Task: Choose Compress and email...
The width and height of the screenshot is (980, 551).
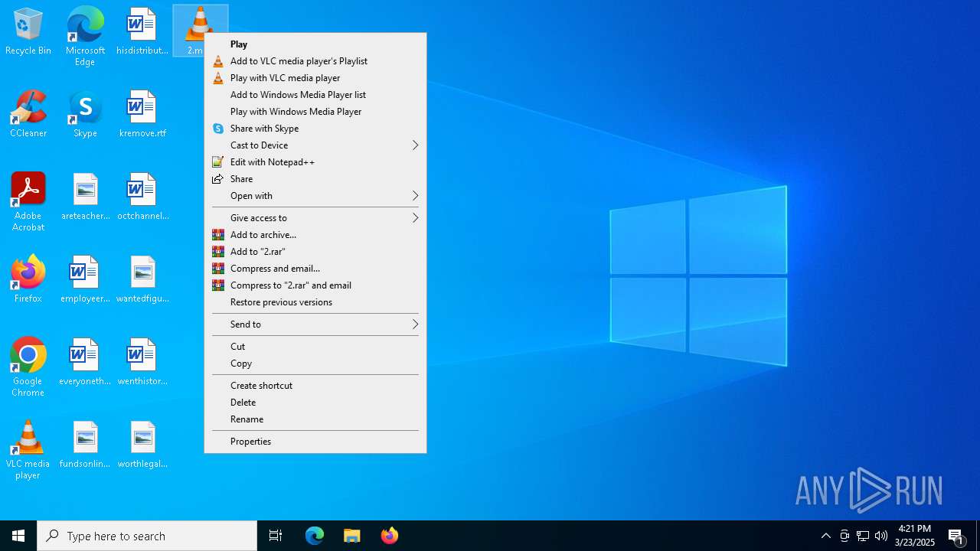Action: point(315,269)
